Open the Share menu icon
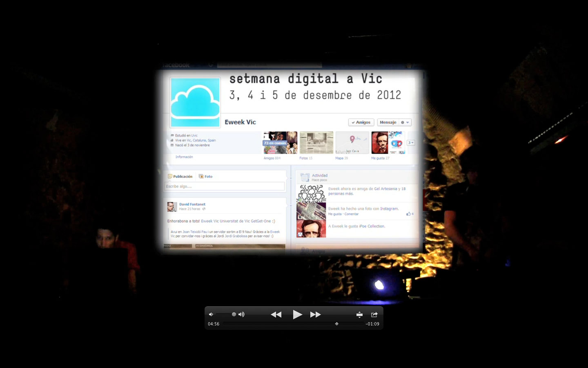The height and width of the screenshot is (368, 588). pos(374,314)
